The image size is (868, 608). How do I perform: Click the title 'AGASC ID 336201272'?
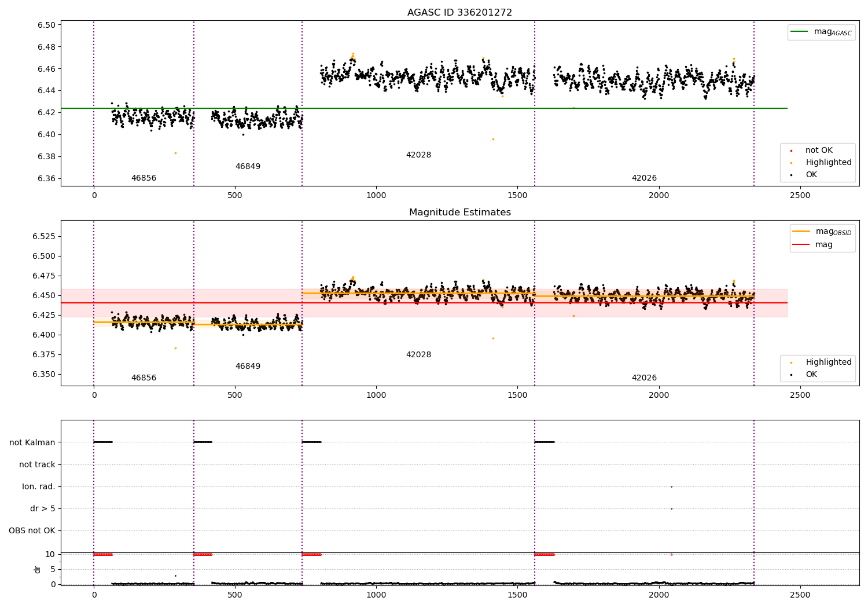(459, 13)
